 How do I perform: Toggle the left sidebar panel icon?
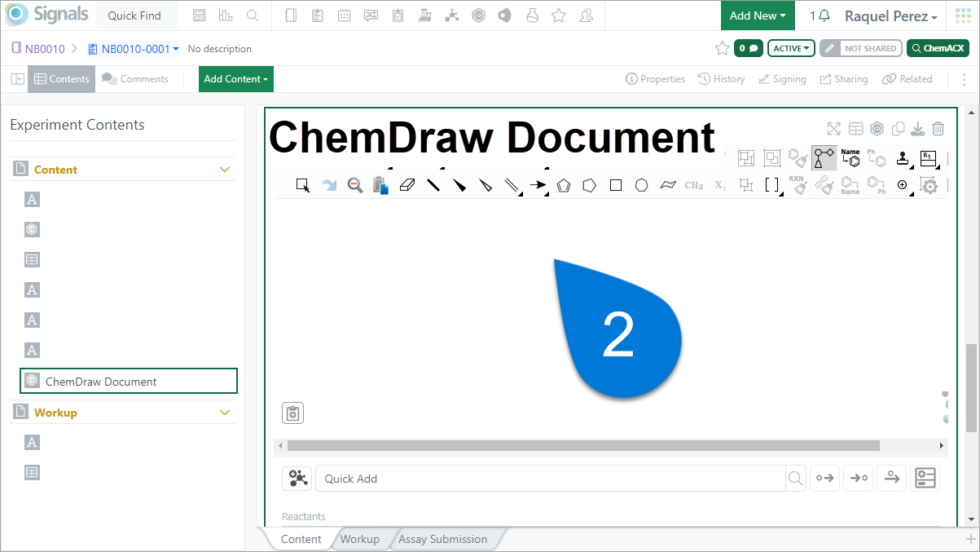click(17, 79)
